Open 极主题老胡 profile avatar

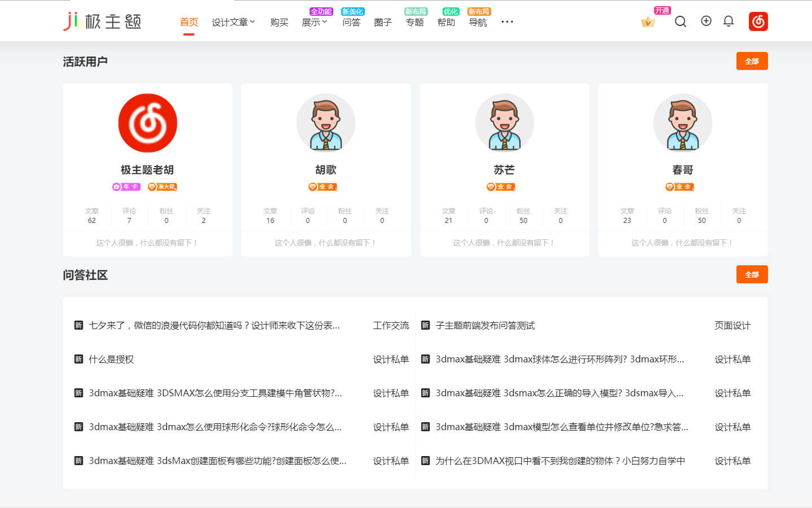(x=148, y=123)
